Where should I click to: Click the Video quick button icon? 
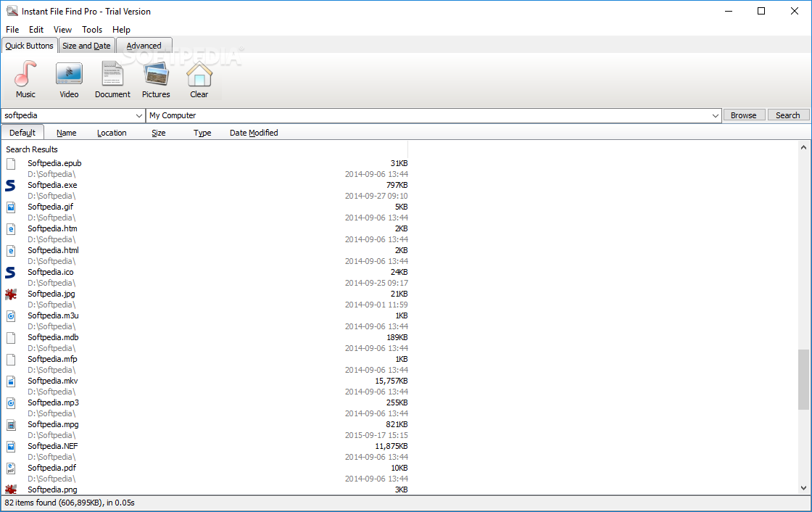69,73
